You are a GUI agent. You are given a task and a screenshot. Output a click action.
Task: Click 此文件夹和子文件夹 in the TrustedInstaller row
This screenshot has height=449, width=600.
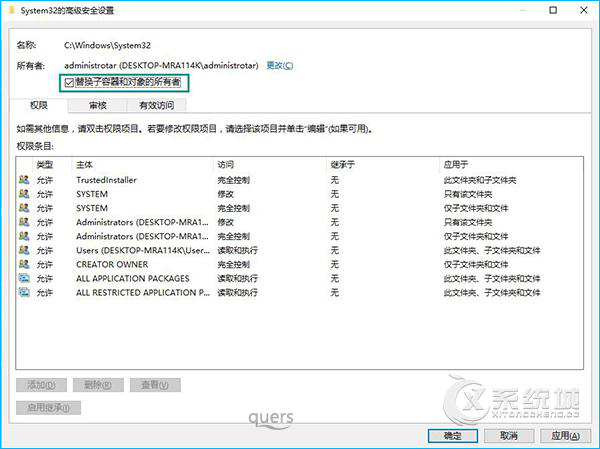click(480, 180)
